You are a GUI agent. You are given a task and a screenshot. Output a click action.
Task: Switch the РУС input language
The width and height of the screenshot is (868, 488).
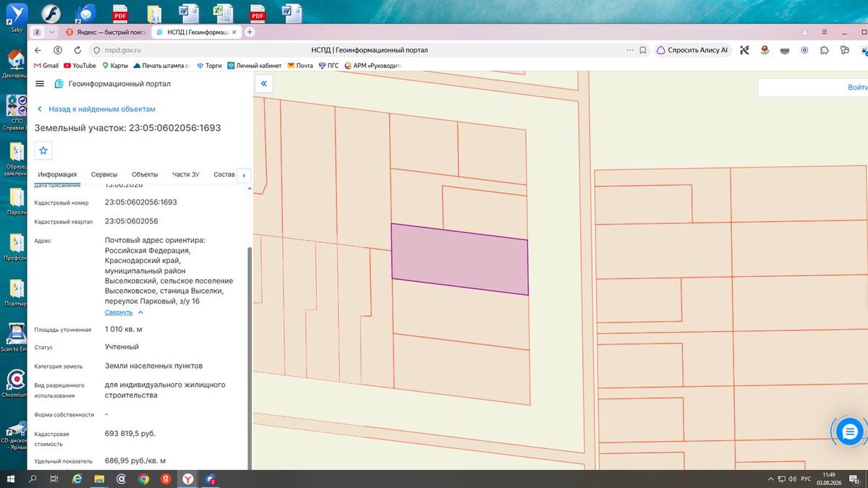tap(806, 479)
